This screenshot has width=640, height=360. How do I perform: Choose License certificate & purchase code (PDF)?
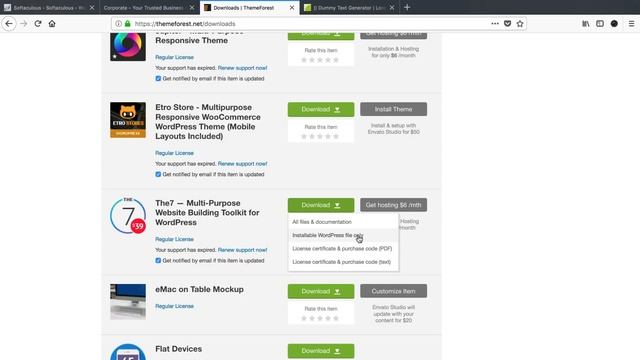(343, 249)
